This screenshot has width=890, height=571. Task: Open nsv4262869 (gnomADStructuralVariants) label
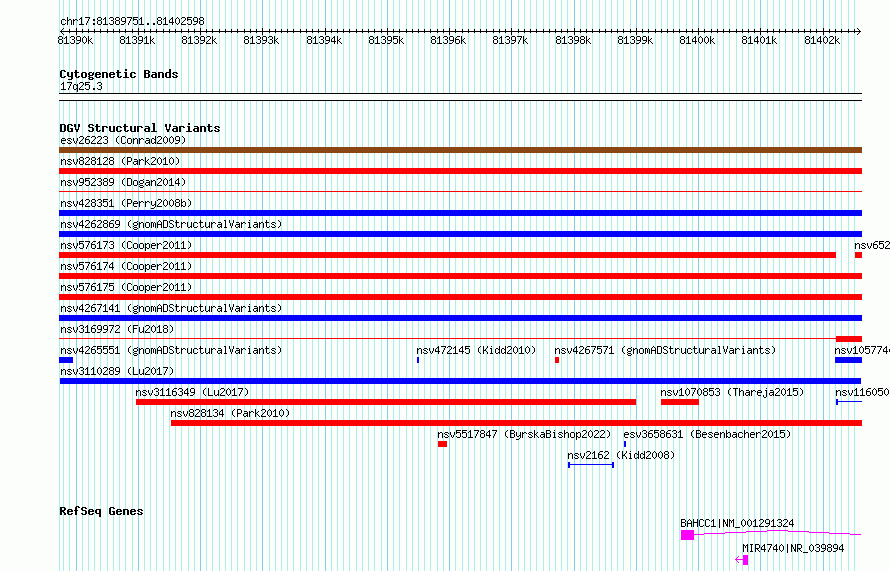[x=171, y=224]
